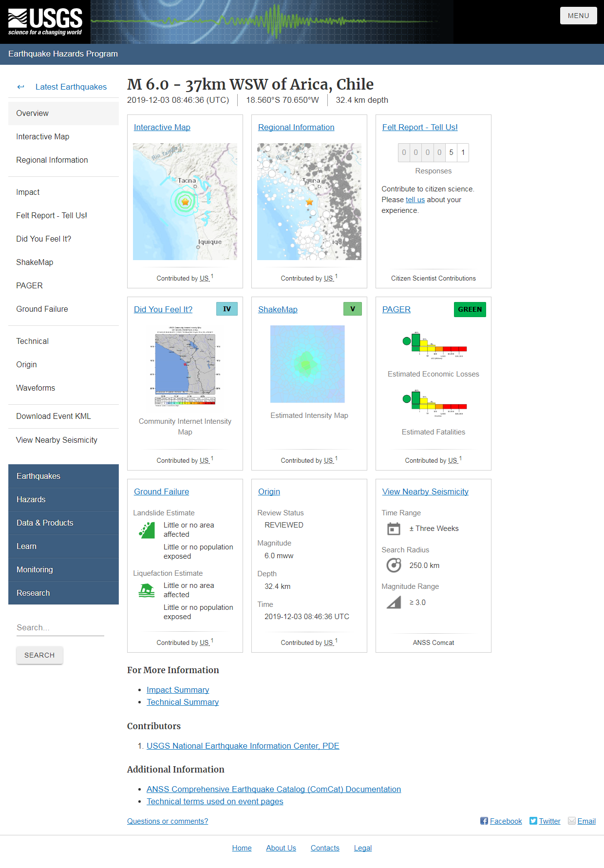Open ShakeMap sidebar item

click(63, 262)
